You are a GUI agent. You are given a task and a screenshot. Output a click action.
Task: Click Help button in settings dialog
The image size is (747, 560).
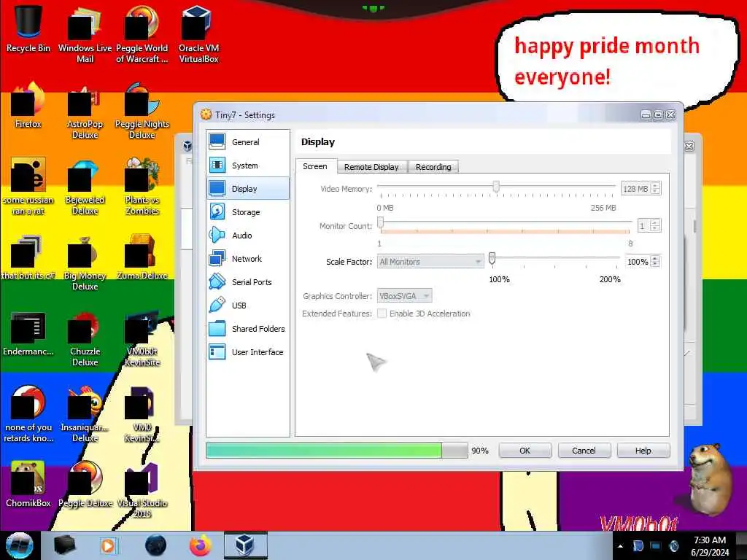643,451
